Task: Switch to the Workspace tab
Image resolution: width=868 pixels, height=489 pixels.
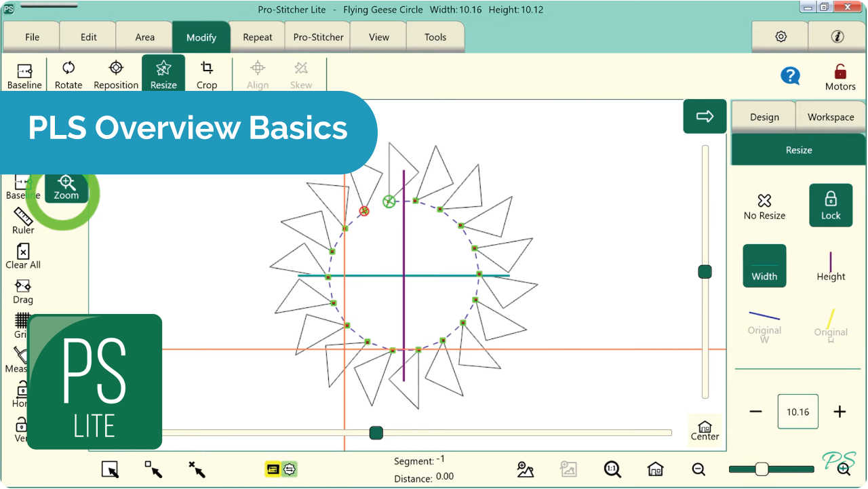Action: [831, 117]
